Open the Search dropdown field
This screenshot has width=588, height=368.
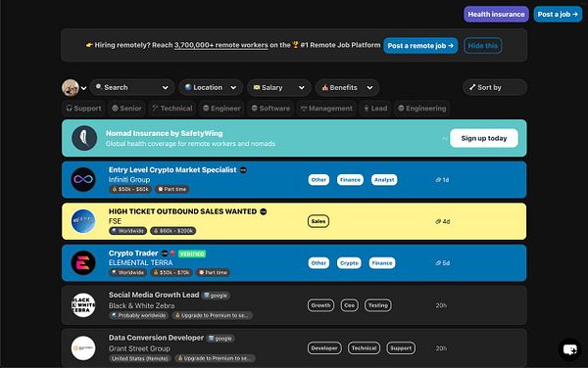coord(132,87)
